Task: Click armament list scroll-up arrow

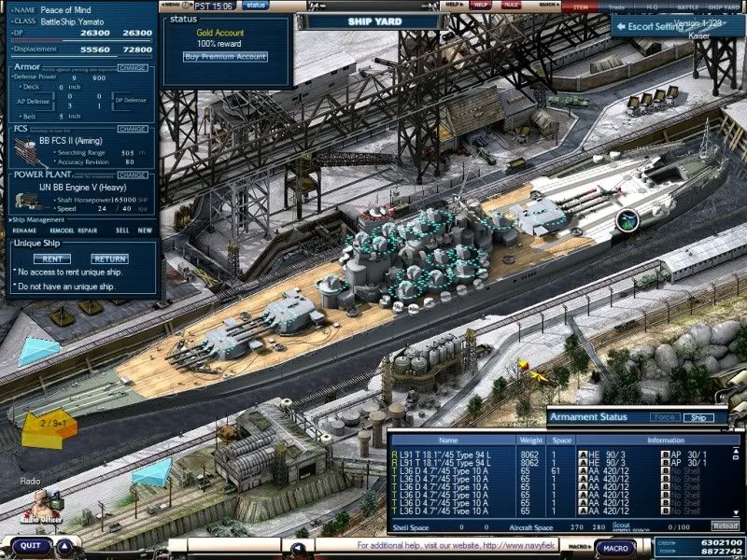Action: coord(737,450)
